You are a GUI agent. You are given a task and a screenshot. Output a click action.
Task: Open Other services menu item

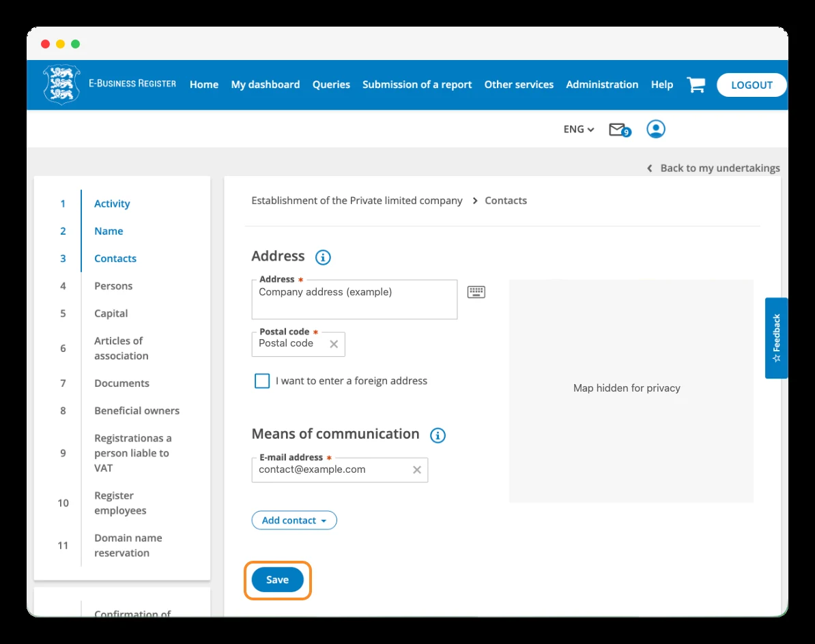click(x=519, y=85)
